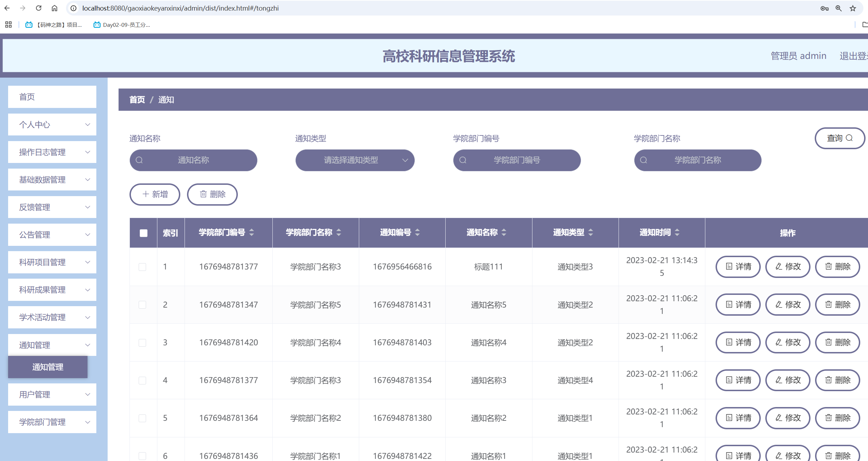
Task: Open the saved password key icon
Action: click(824, 8)
